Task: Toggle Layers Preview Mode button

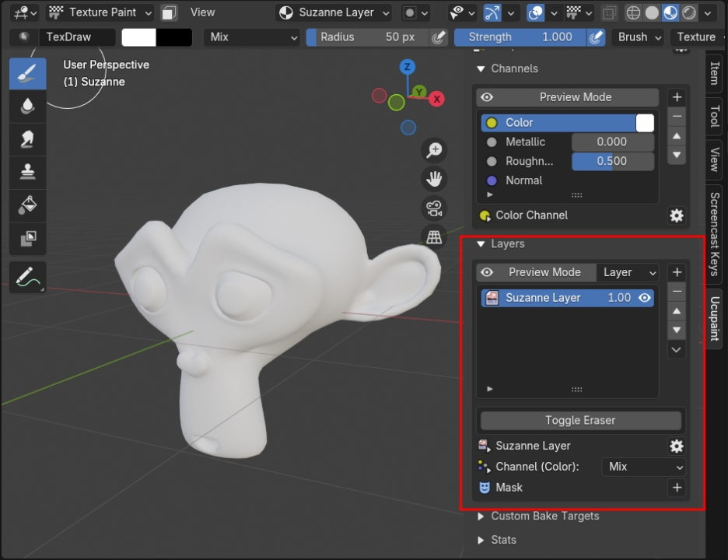Action: point(536,272)
